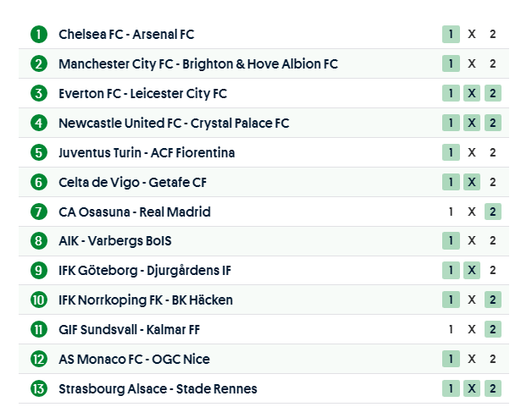532x407 pixels.
Task: Click the number 13 badge beside Strasbourg Alsace
Action: (39, 389)
